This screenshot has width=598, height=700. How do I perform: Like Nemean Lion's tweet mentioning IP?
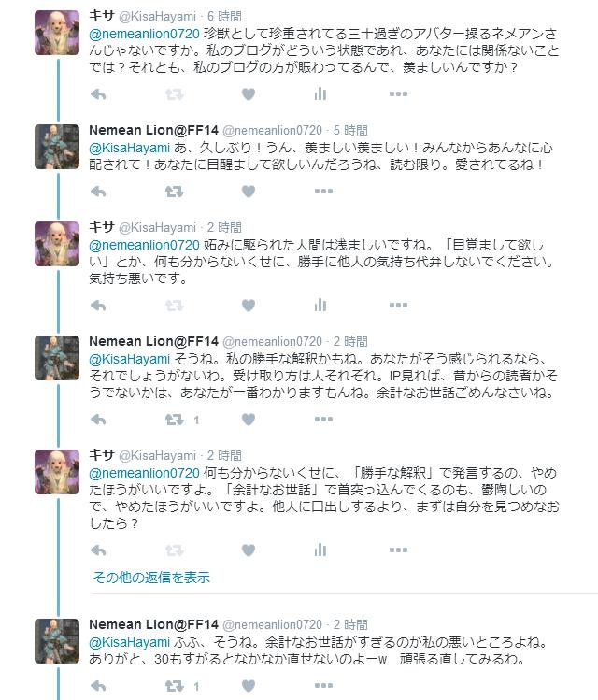249,420
